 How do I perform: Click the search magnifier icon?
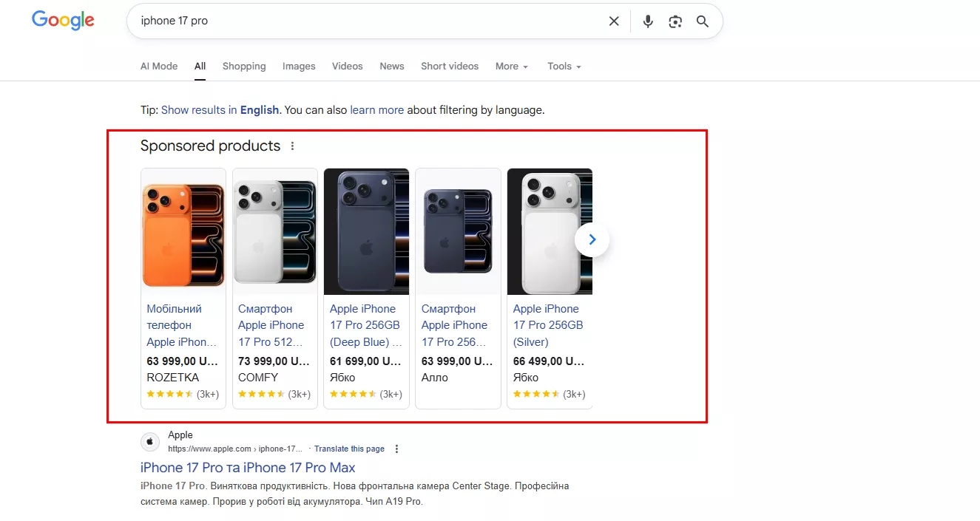[702, 21]
